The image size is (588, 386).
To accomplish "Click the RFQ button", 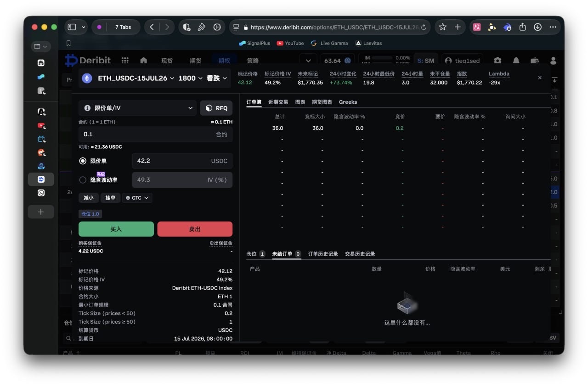I will [216, 108].
